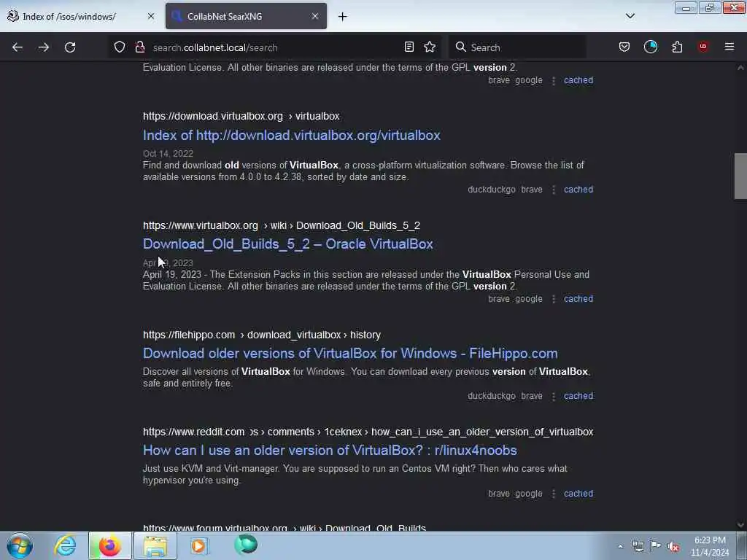Click Firefox icon in taskbar
The height and width of the screenshot is (560, 747).
pyautogui.click(x=109, y=545)
